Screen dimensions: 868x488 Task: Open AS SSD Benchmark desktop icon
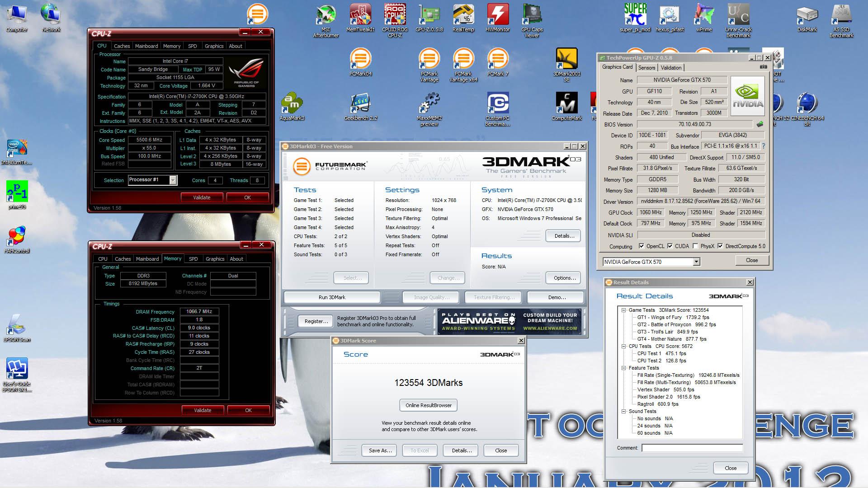[x=841, y=20]
